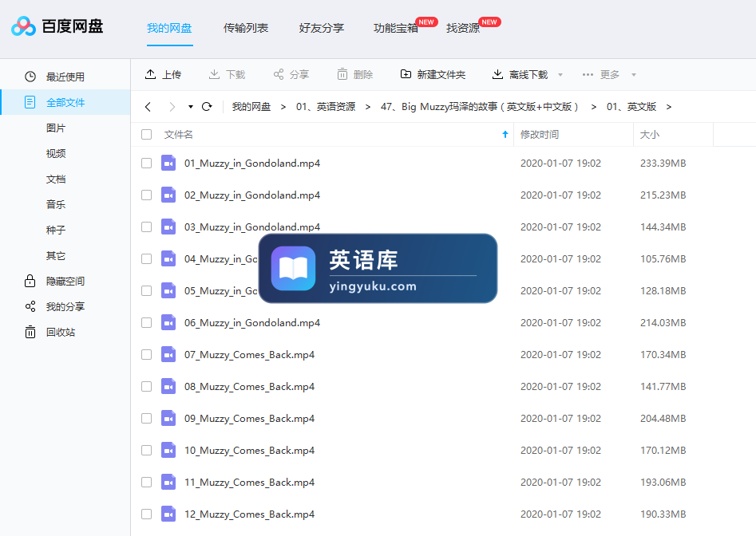Select 图片 category in sidebar
The width and height of the screenshot is (756, 536).
[x=55, y=128]
